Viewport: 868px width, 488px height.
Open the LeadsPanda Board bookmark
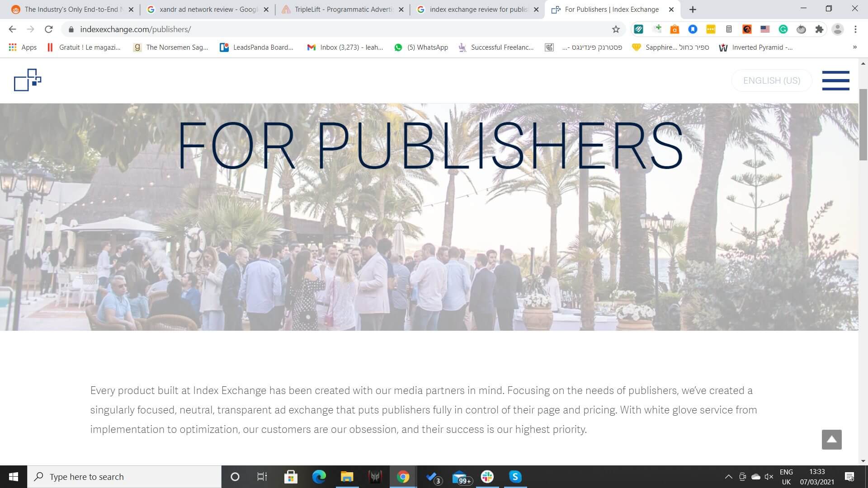(256, 47)
